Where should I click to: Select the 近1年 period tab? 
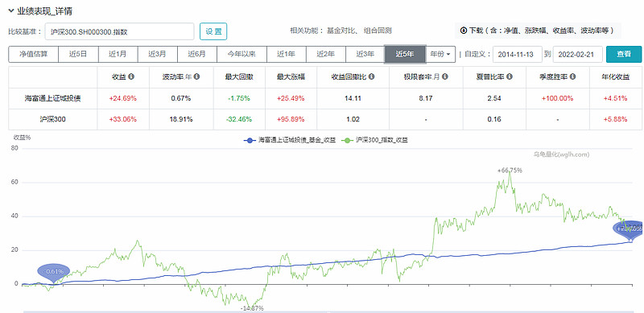coord(287,54)
